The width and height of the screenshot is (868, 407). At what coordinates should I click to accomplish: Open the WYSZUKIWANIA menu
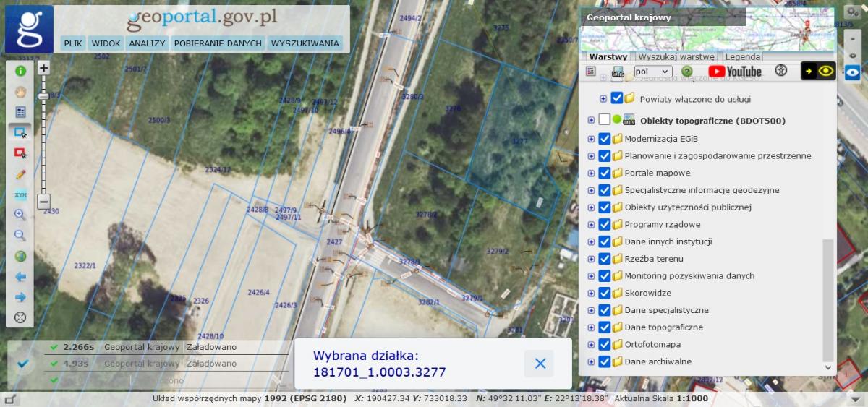pyautogui.click(x=305, y=43)
